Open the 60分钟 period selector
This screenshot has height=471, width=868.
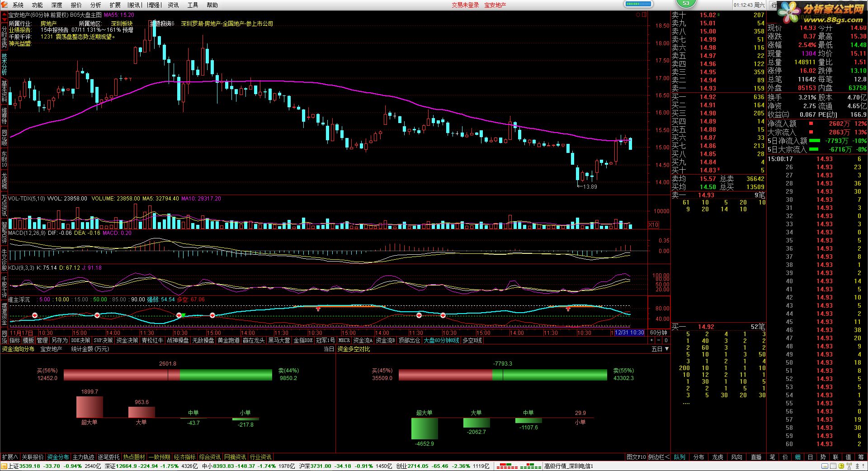pyautogui.click(x=659, y=333)
